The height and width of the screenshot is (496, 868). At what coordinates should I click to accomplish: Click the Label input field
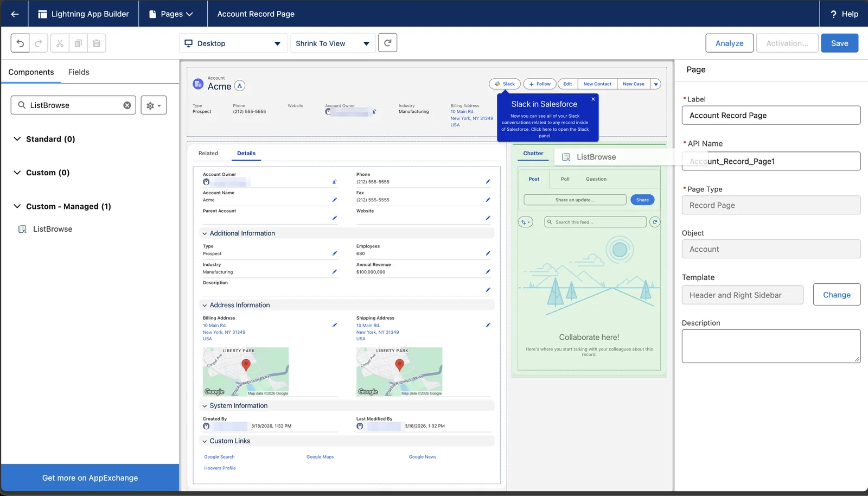(x=771, y=115)
